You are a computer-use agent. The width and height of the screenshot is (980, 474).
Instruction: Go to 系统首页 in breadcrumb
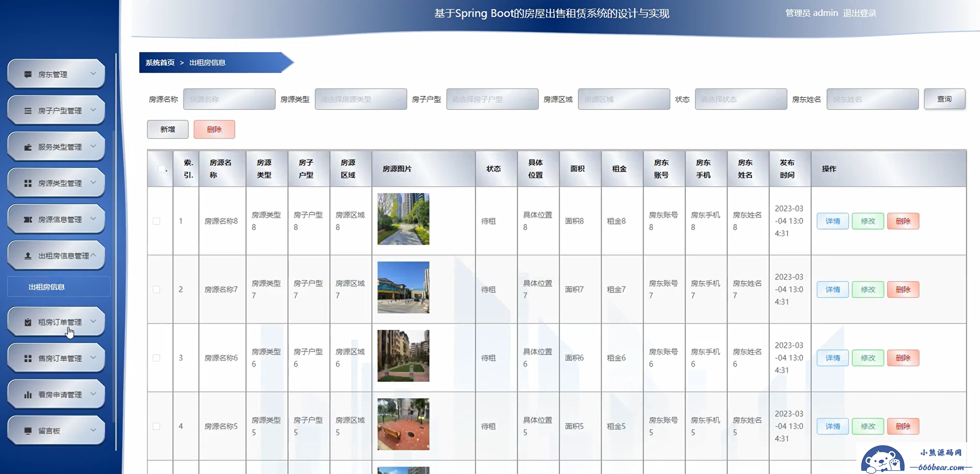click(160, 63)
